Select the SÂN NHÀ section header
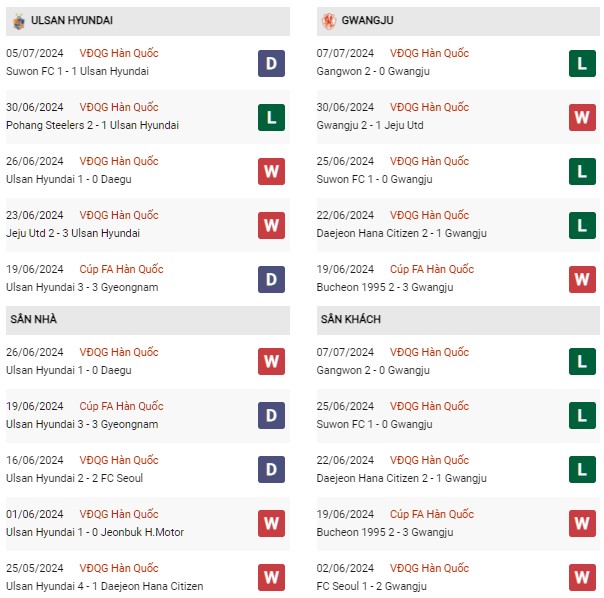Screen dimensions: 604x598 tap(148, 320)
